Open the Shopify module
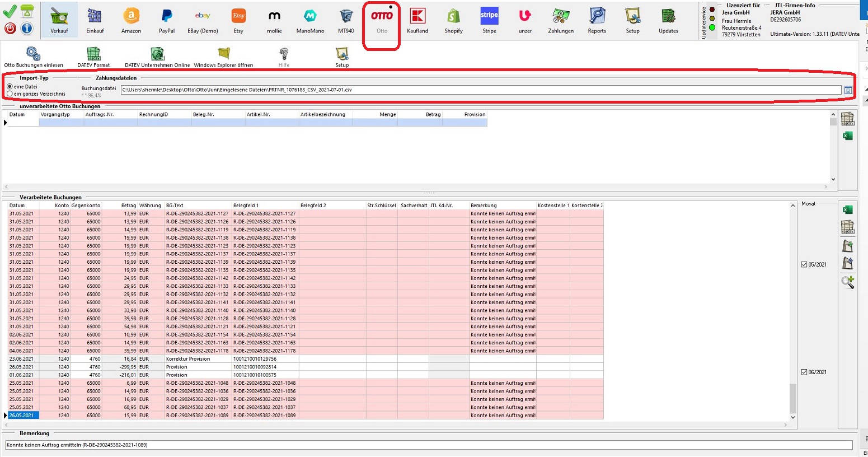The height and width of the screenshot is (457, 868). [x=453, y=21]
